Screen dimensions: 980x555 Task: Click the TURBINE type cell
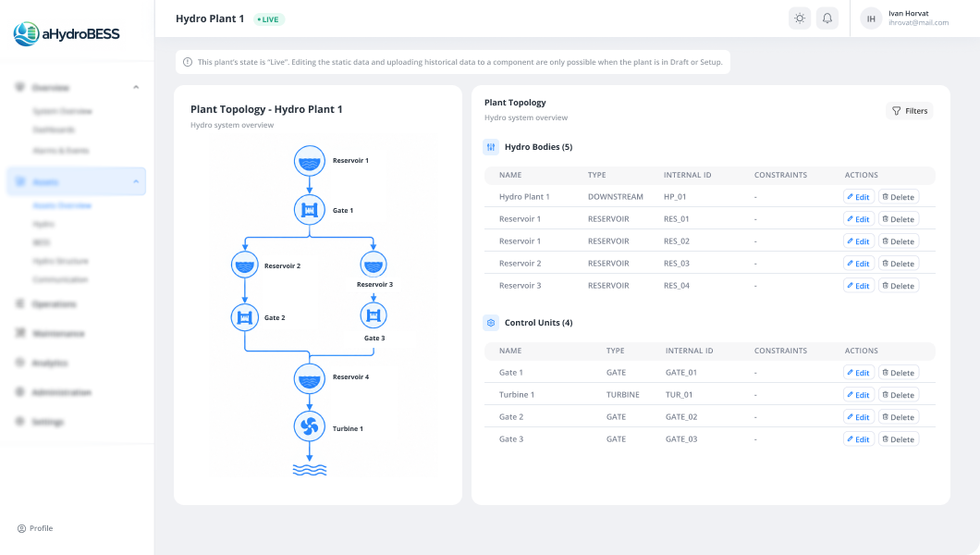pyautogui.click(x=622, y=395)
